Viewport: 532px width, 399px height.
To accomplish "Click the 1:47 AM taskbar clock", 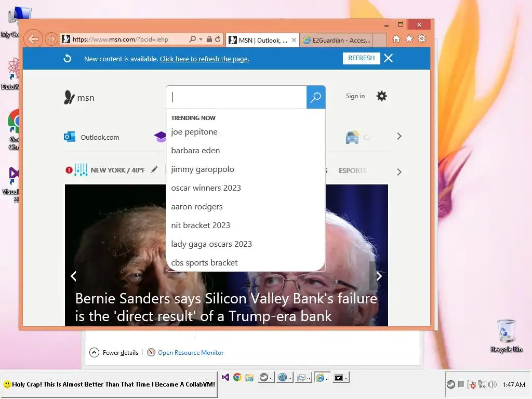I will click(514, 385).
